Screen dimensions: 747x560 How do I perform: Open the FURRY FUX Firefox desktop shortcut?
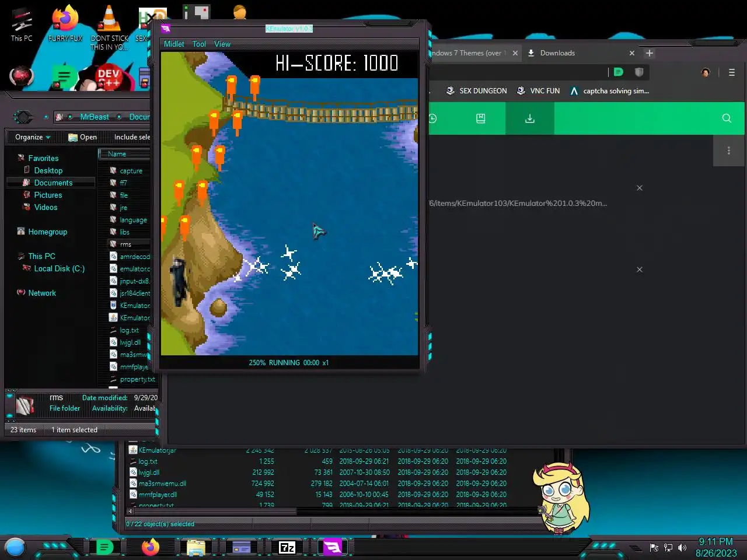tap(65, 24)
